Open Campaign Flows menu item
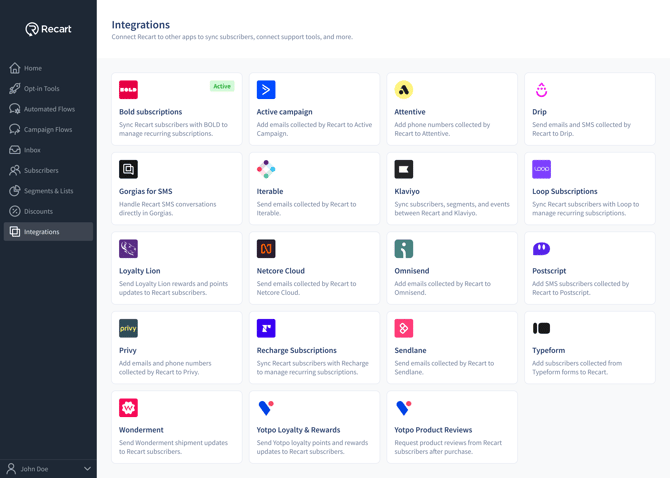Image resolution: width=670 pixels, height=478 pixels. 48,129
